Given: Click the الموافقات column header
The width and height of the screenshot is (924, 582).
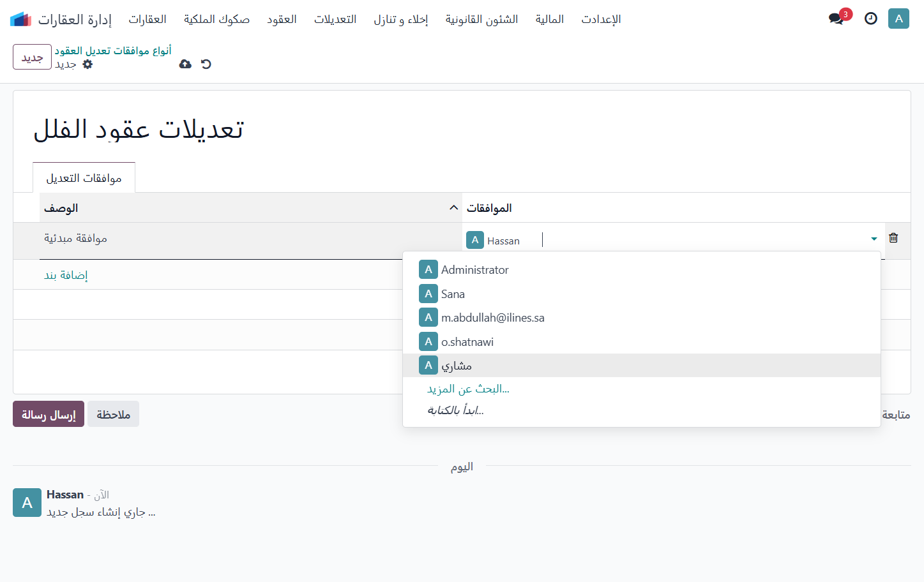Looking at the screenshot, I should click(489, 208).
